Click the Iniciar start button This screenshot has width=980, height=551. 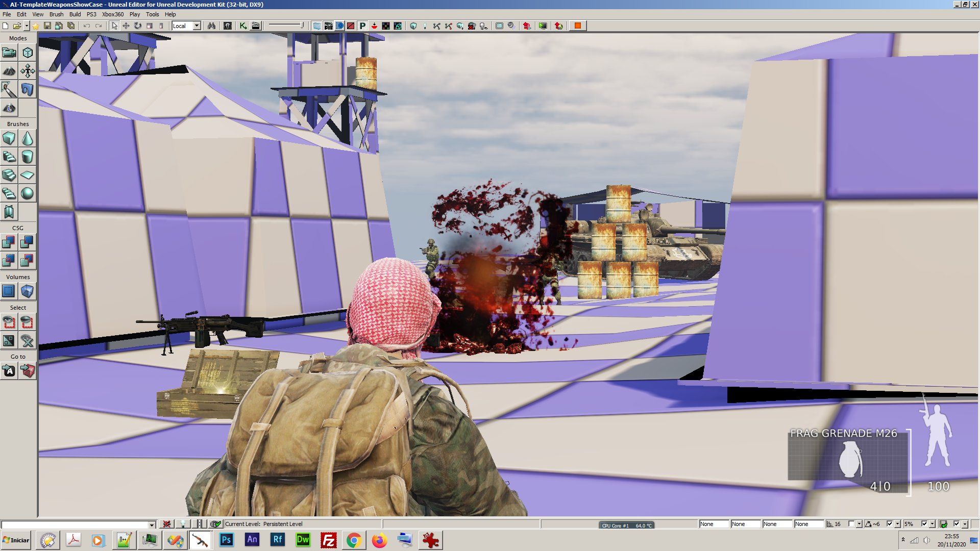point(17,540)
